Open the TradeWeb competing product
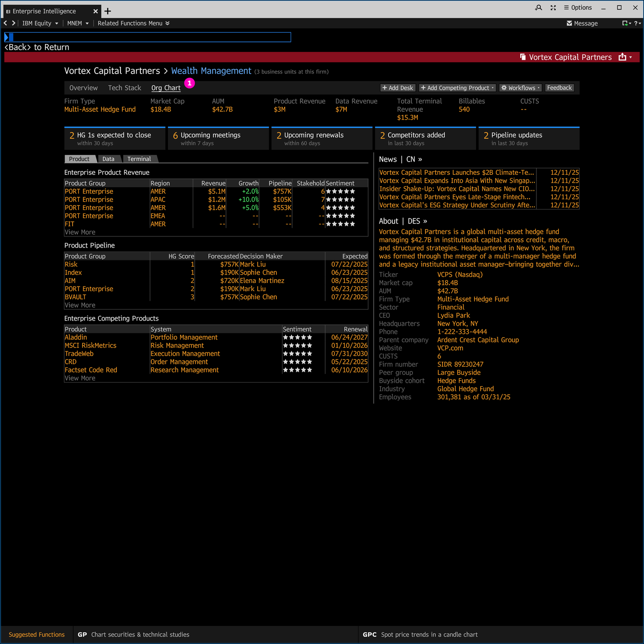Image resolution: width=644 pixels, height=644 pixels. (79, 354)
